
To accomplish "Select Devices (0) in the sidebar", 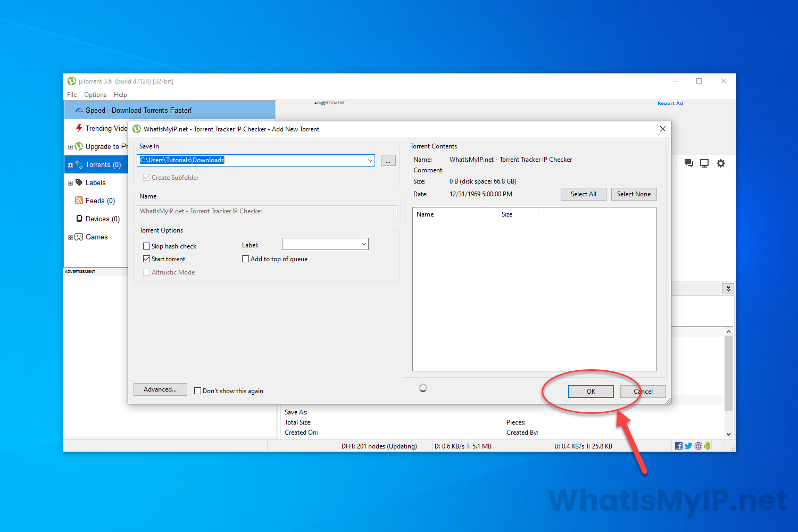I will tap(103, 219).
